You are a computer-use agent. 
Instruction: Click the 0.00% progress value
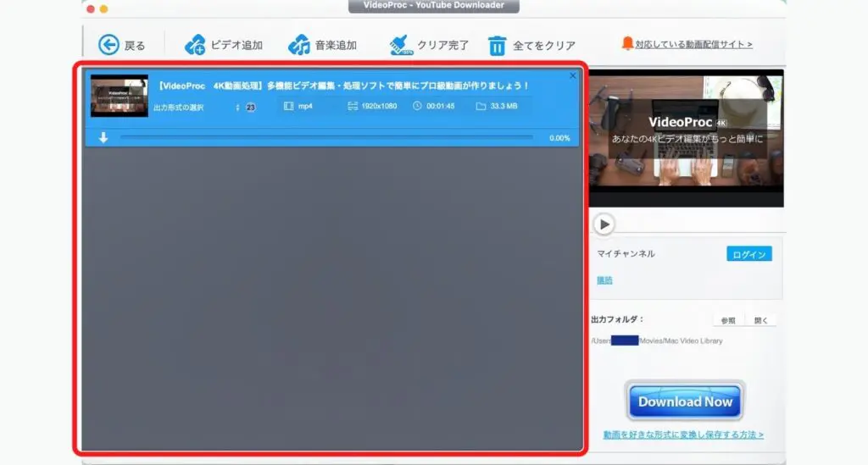click(559, 138)
